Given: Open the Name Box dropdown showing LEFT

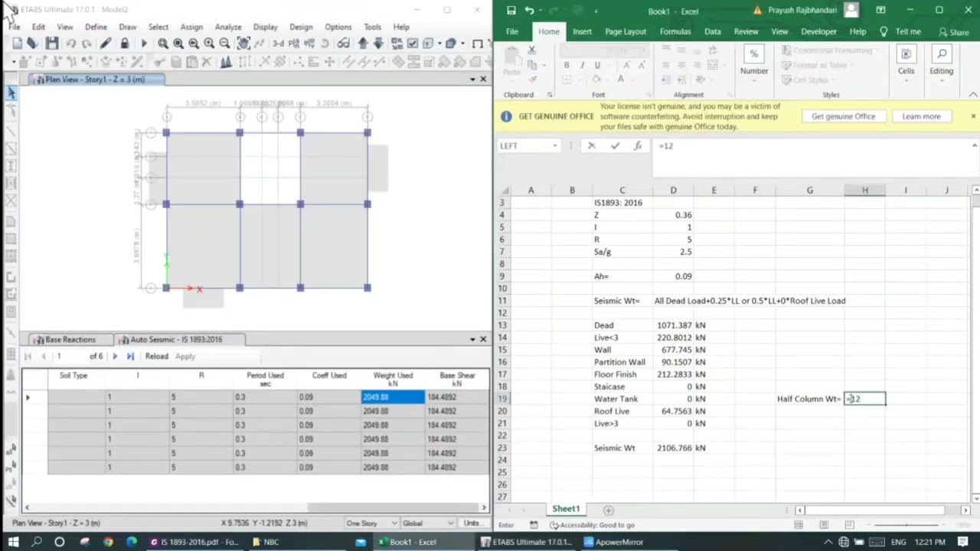Looking at the screenshot, I should 555,145.
